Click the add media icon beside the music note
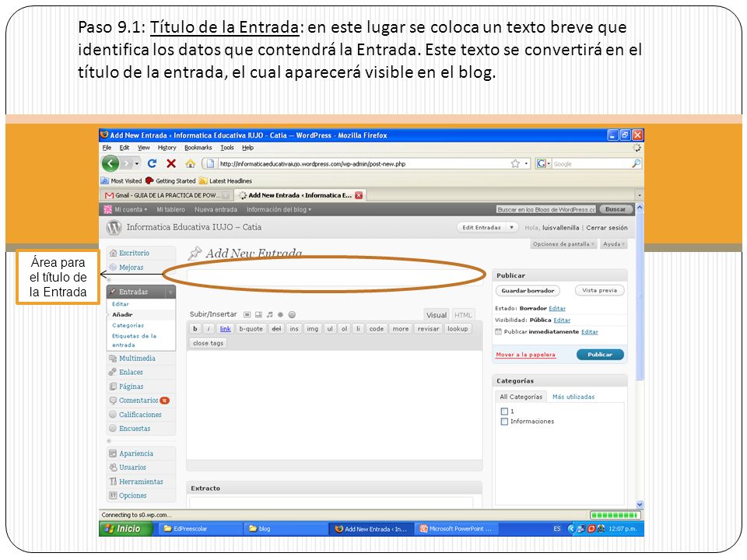This screenshot has width=747, height=560. coord(281,315)
